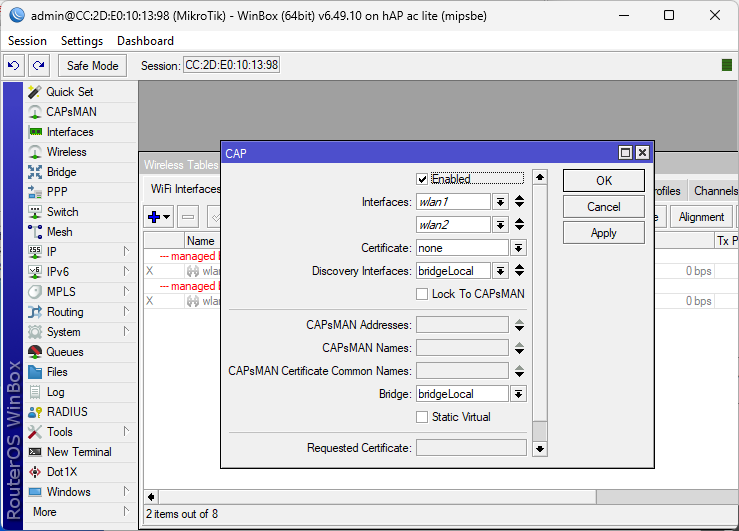Click the Alignment button in Wireless Tables
The width and height of the screenshot is (739, 531).
tap(701, 217)
